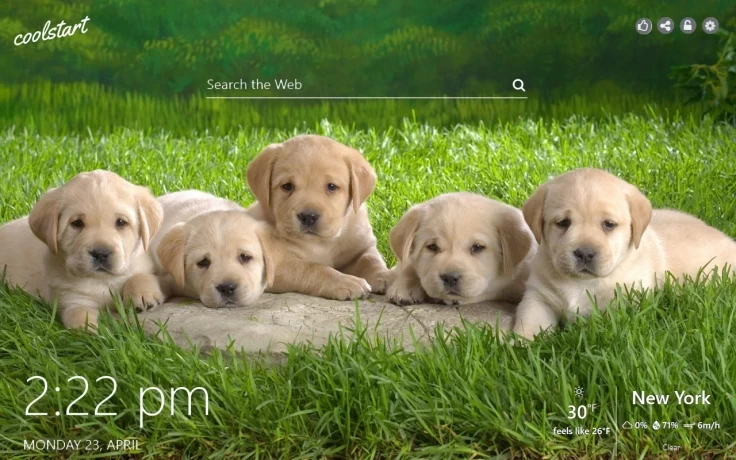Image resolution: width=736 pixels, height=460 pixels.
Task: Click the 2:22 pm clock display
Action: (x=116, y=399)
